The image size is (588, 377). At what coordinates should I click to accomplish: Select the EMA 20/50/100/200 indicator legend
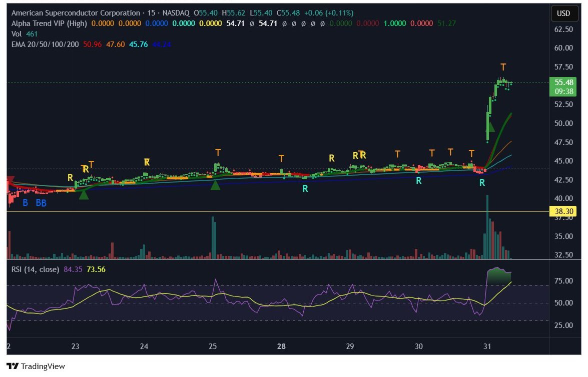[x=45, y=44]
